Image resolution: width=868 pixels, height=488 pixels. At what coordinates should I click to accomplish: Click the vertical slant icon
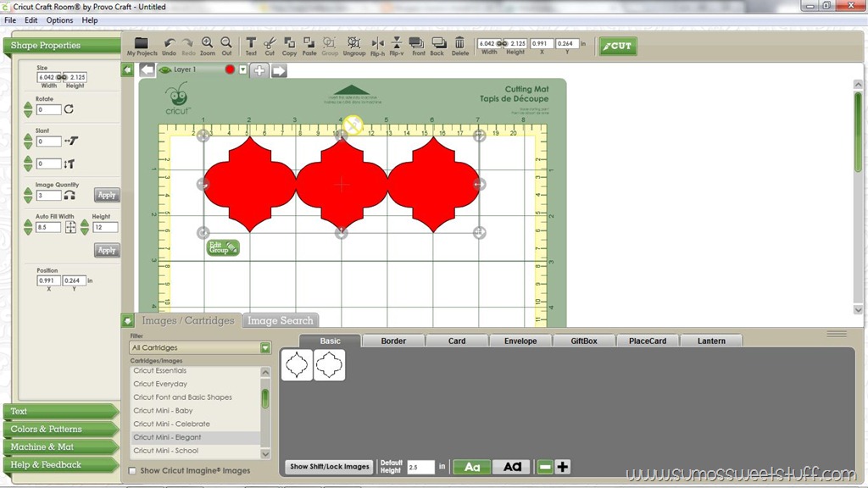pyautogui.click(x=70, y=164)
